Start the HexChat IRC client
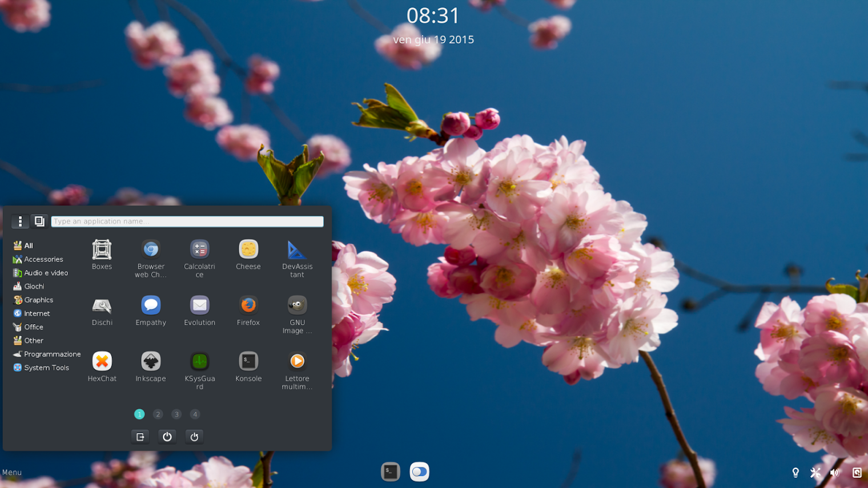 tap(102, 361)
